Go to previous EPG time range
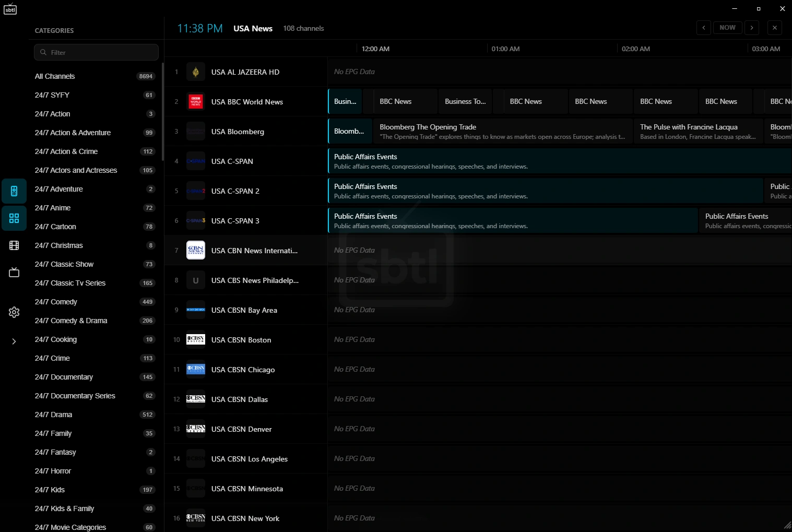Image resolution: width=792 pixels, height=532 pixels. tap(704, 28)
